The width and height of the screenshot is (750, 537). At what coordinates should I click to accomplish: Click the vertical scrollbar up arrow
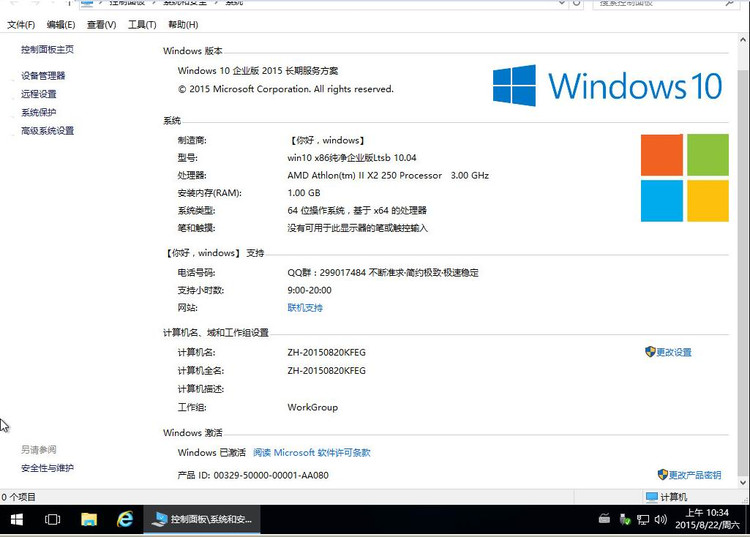coord(743,40)
